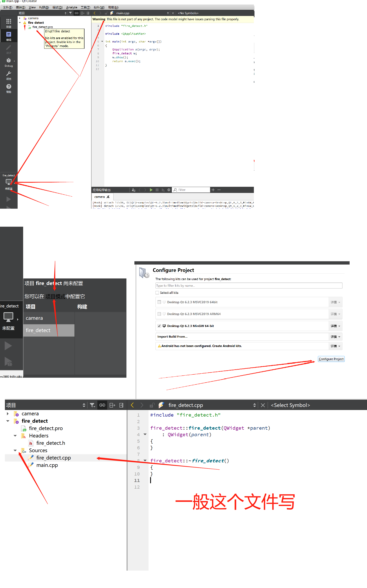Click the fire_detect kit selector monitor icon

[9, 182]
